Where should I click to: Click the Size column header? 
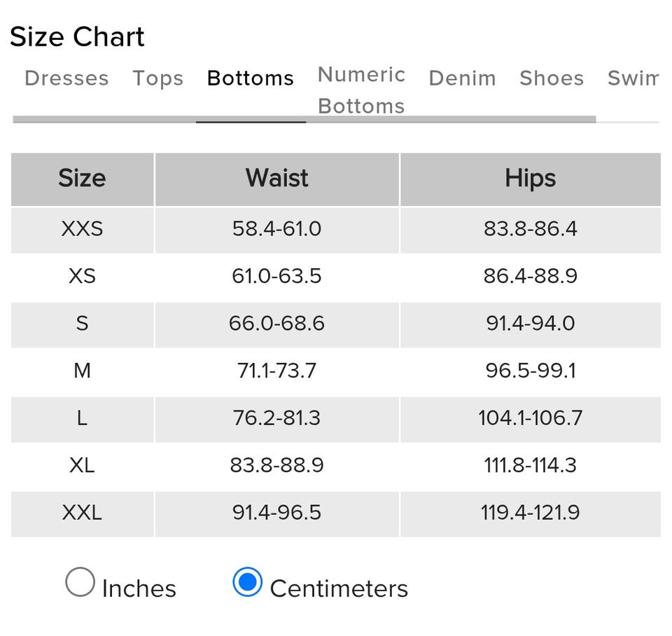[82, 179]
